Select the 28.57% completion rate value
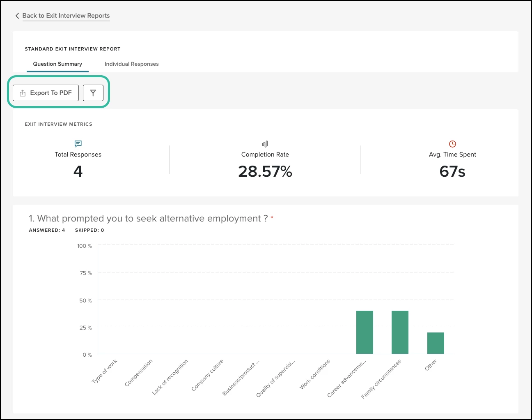532x420 pixels. [265, 171]
